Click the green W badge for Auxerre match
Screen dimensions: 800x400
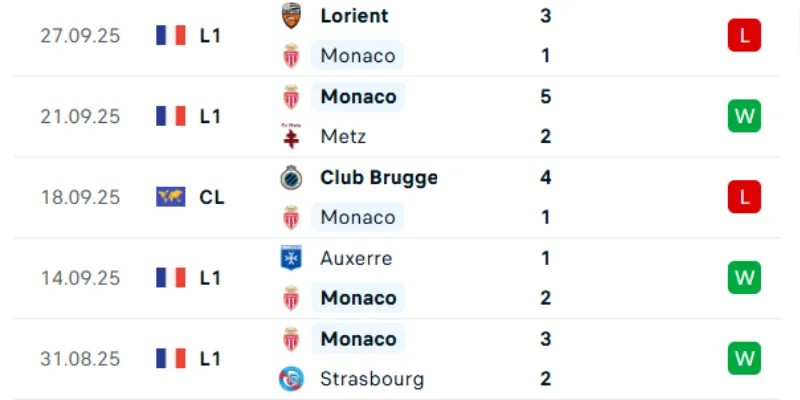point(744,278)
